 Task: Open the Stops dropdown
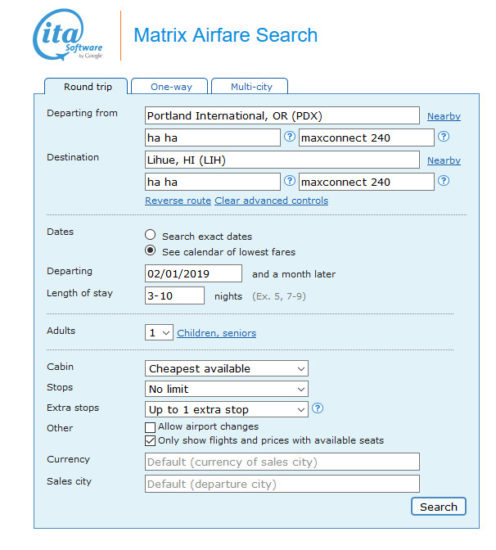click(227, 389)
